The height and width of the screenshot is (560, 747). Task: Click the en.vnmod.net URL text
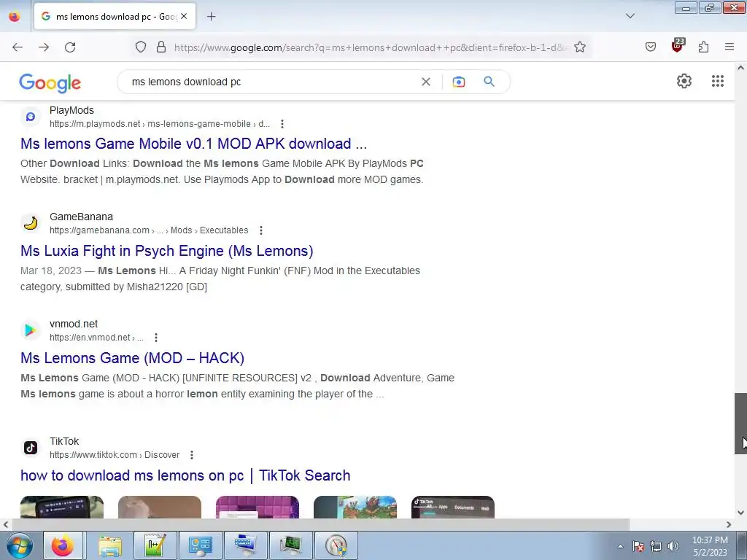pos(96,338)
